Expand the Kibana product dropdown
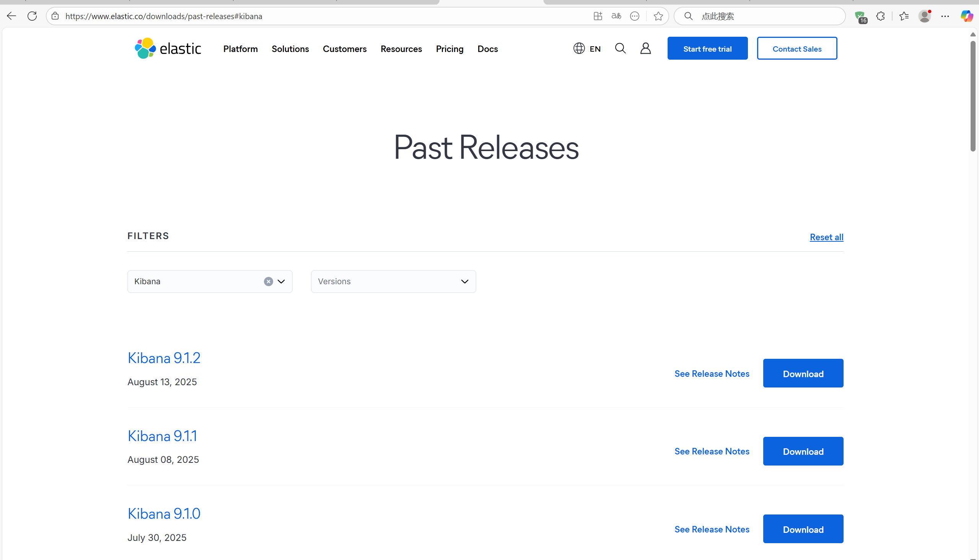Image resolution: width=979 pixels, height=560 pixels. (x=281, y=282)
